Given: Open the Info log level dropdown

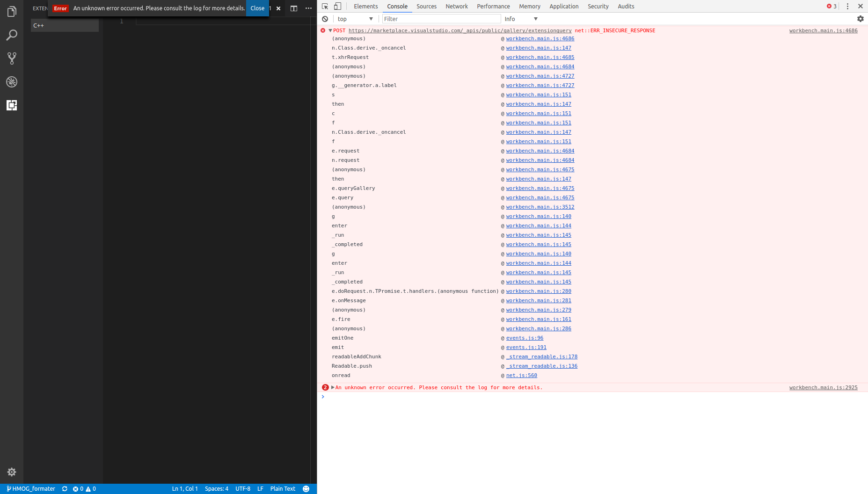Looking at the screenshot, I should (520, 19).
